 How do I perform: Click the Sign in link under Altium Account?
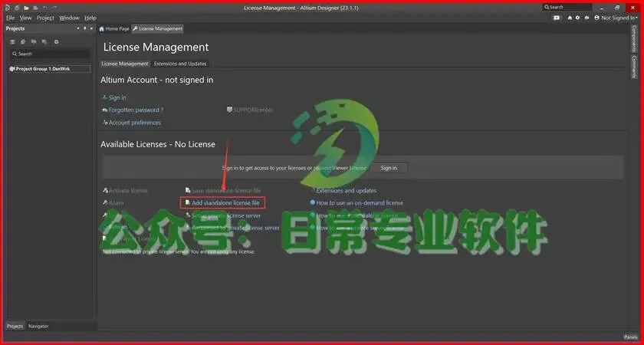117,98
